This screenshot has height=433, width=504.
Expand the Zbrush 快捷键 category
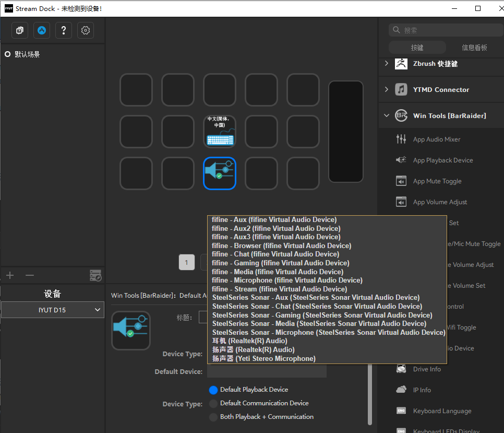pyautogui.click(x=387, y=63)
